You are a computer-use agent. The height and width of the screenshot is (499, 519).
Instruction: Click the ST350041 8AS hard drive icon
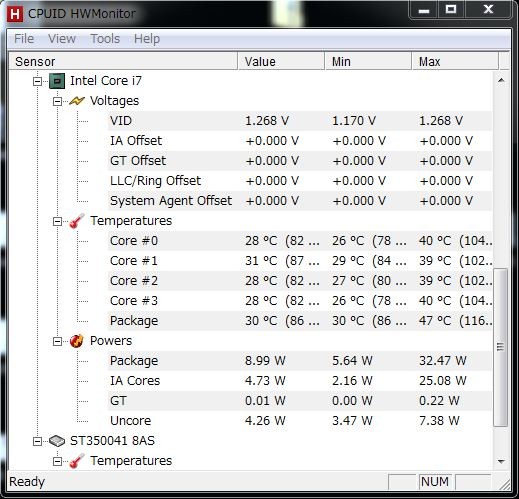[57, 441]
